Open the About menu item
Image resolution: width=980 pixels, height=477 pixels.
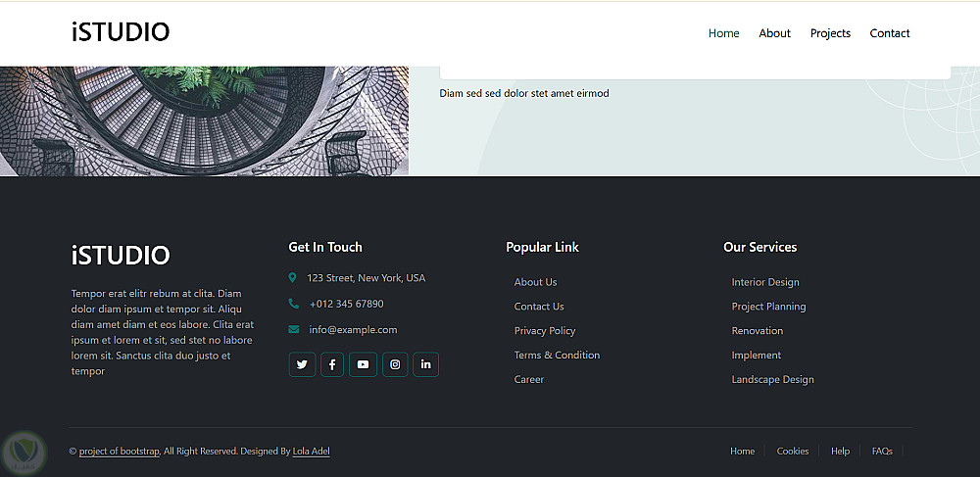pyautogui.click(x=774, y=33)
